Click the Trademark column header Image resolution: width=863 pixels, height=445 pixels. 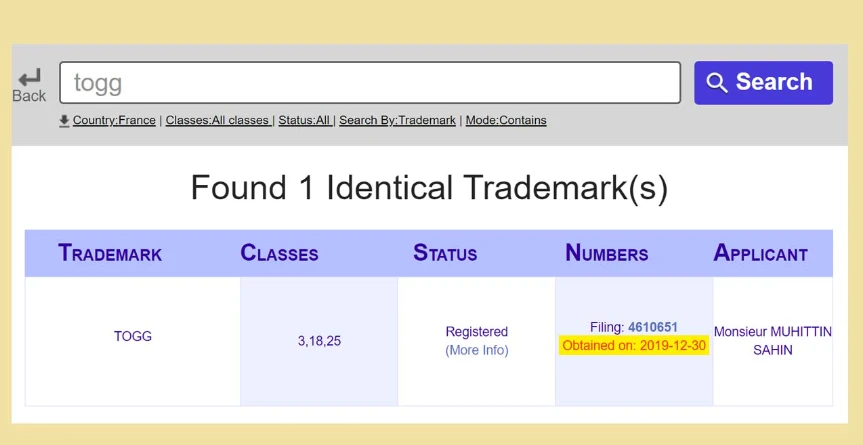click(x=110, y=253)
